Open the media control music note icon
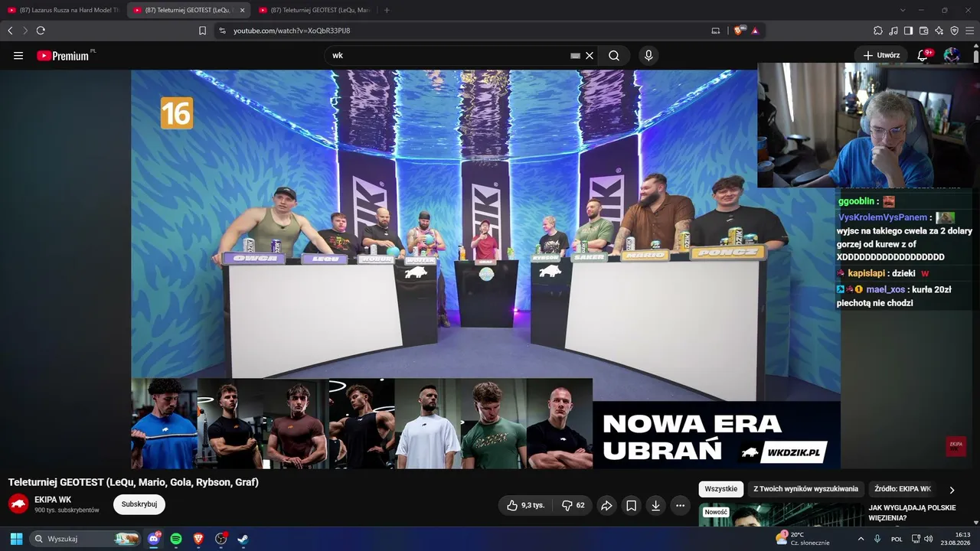 (893, 31)
